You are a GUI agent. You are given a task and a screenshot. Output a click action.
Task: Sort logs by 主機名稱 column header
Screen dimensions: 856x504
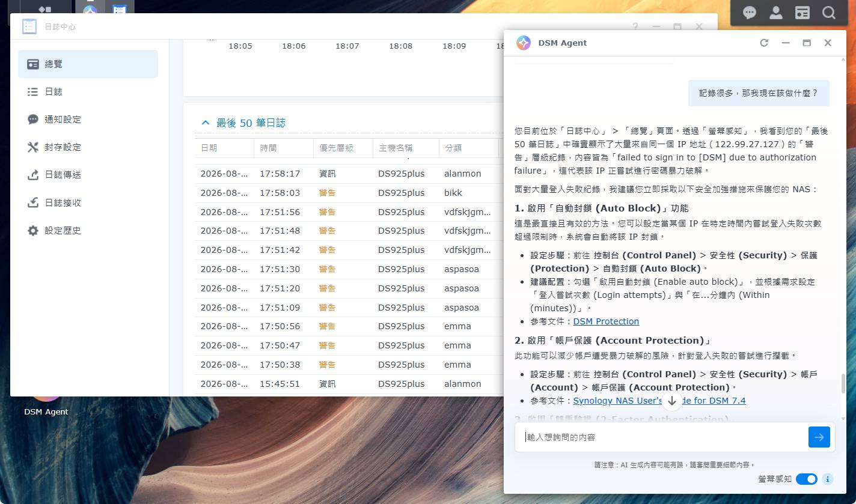406,148
